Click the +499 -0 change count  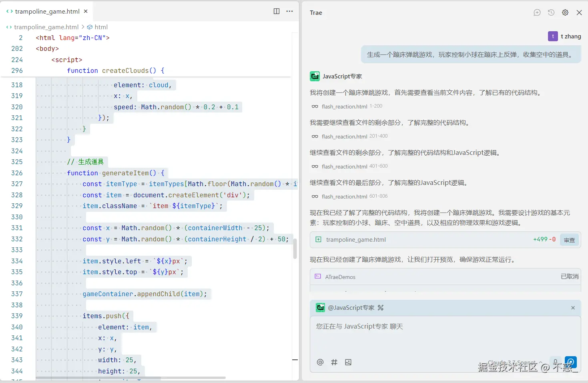pyautogui.click(x=544, y=239)
